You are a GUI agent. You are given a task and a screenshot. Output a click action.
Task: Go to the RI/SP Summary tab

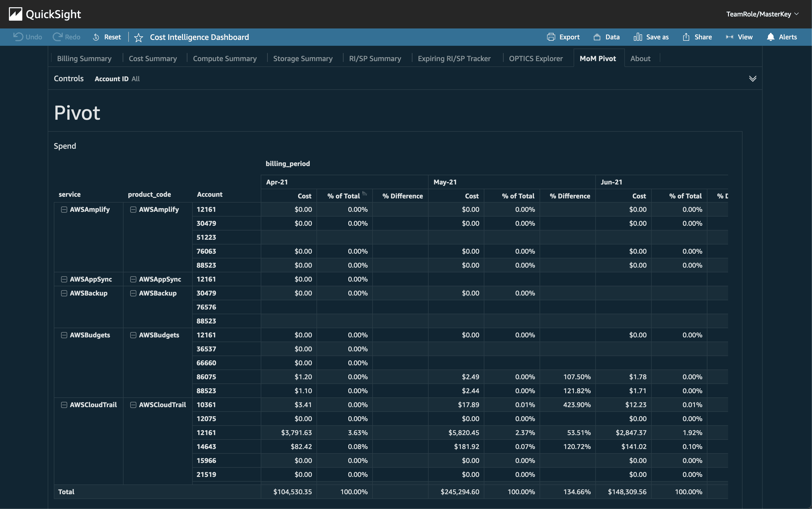coord(375,59)
